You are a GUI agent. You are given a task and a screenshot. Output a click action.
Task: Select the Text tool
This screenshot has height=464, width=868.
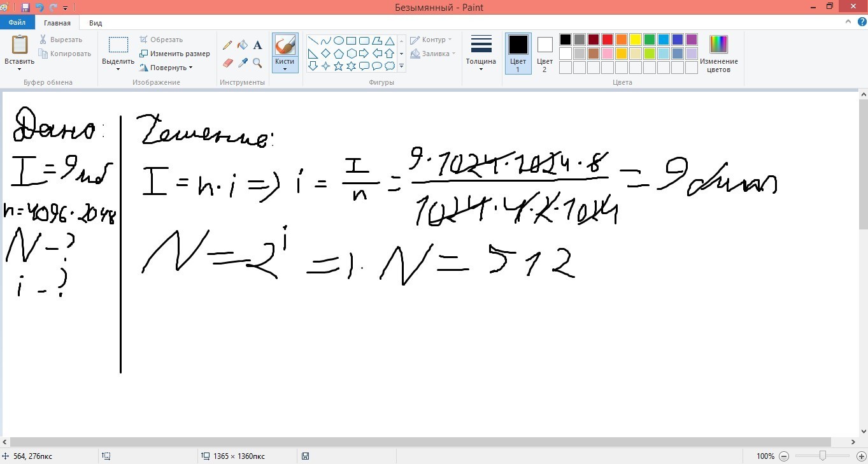coord(257,45)
